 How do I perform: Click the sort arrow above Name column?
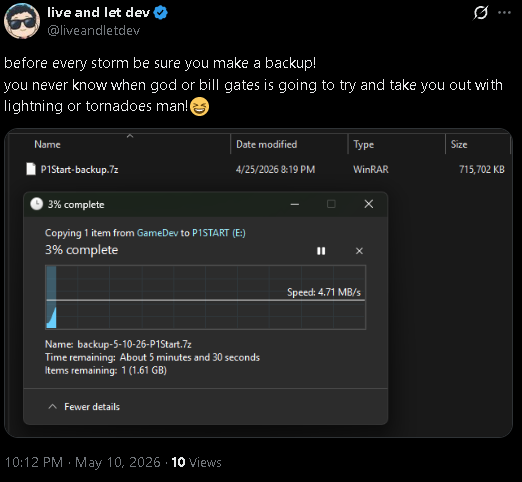point(130,136)
